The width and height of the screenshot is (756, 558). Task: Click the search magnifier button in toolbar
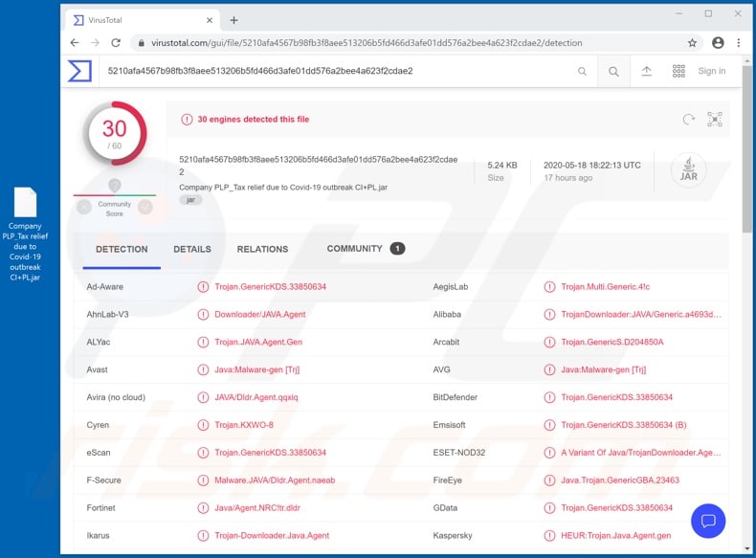click(x=614, y=71)
